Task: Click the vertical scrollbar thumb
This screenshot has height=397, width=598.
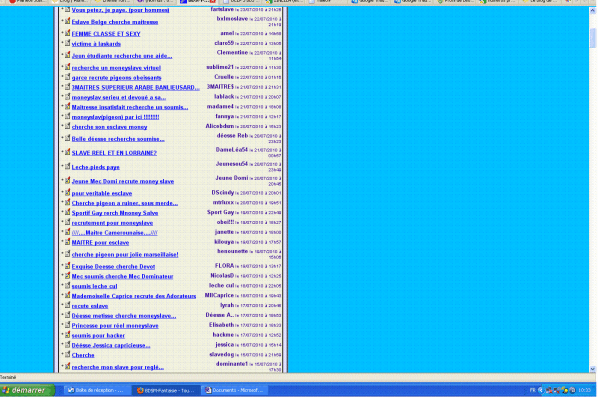Action: pyautogui.click(x=593, y=37)
